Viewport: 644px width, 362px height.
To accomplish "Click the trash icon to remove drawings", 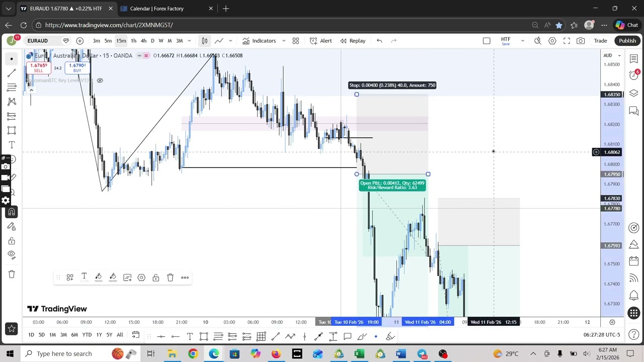I will [11, 274].
